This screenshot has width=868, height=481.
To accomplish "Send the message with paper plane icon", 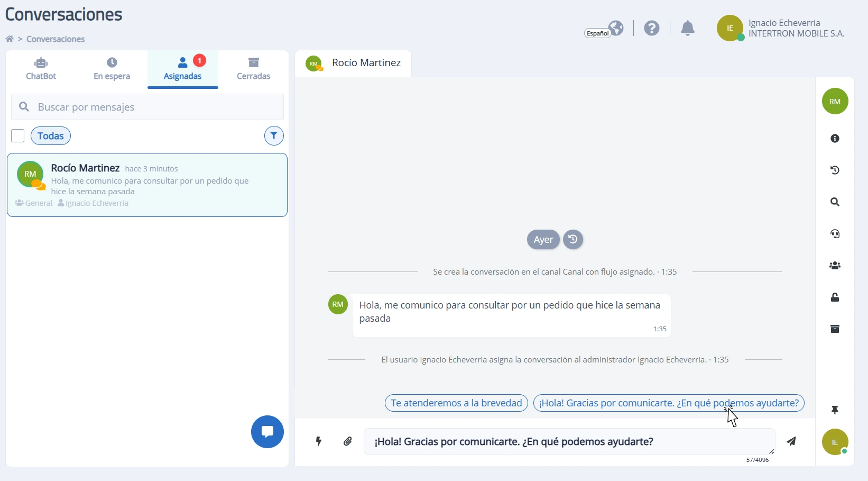I will (x=791, y=441).
